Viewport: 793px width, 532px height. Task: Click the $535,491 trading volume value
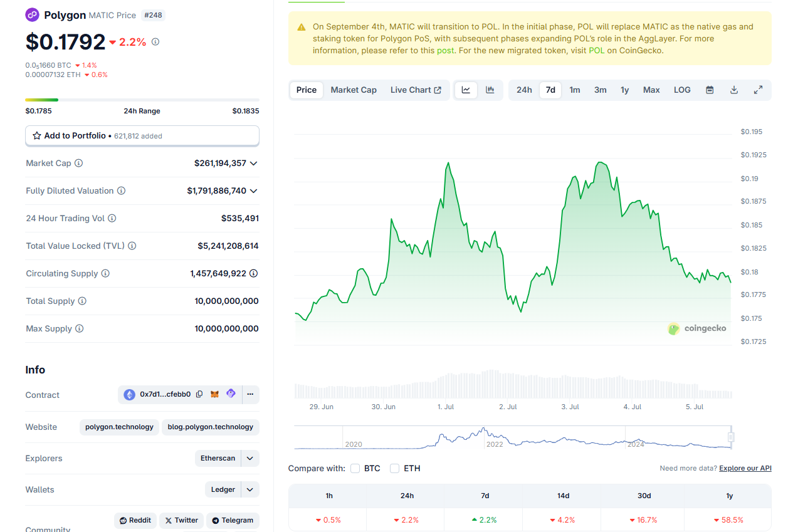tap(240, 218)
